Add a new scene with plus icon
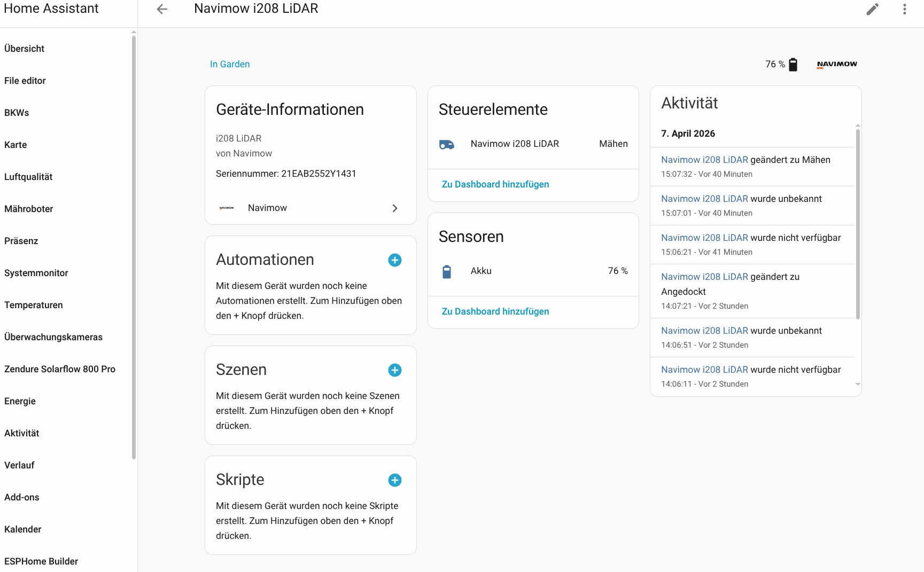The height and width of the screenshot is (572, 924). click(394, 370)
